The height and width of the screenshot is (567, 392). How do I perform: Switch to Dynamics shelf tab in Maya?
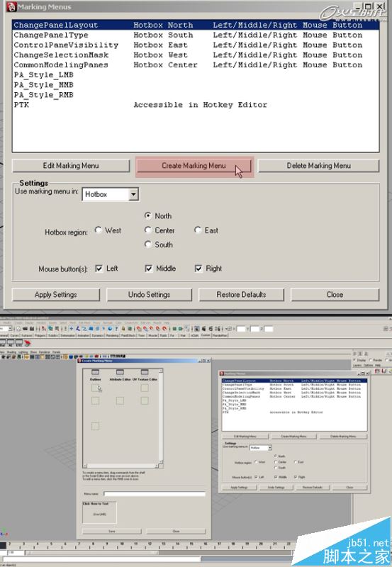98,335
